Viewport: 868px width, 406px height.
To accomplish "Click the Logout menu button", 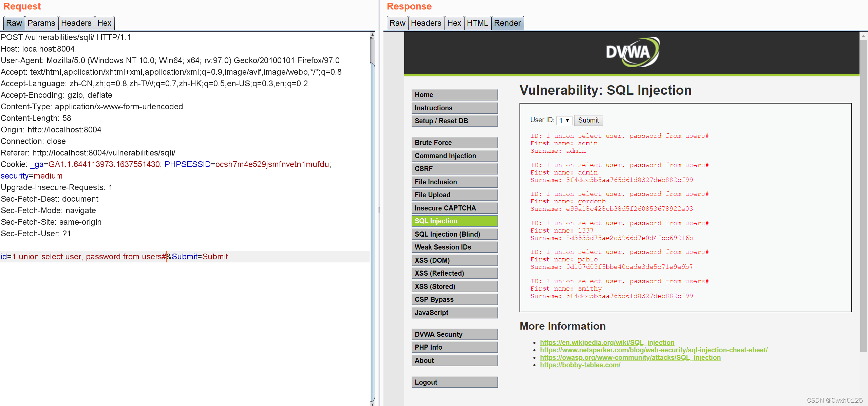I will [x=454, y=382].
